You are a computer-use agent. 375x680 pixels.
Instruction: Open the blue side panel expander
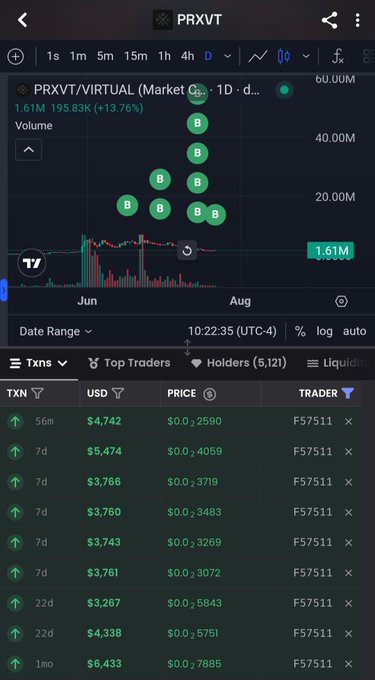pyautogui.click(x=3, y=290)
